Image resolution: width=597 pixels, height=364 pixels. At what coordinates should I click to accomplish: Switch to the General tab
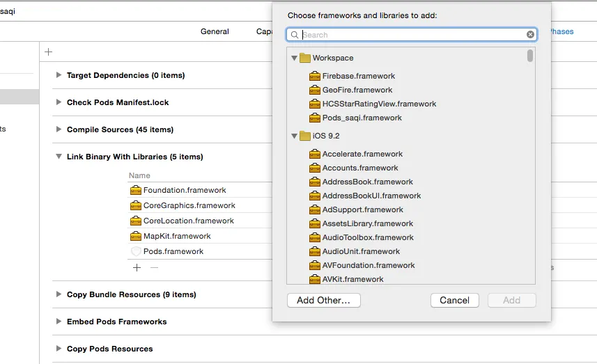coord(215,31)
